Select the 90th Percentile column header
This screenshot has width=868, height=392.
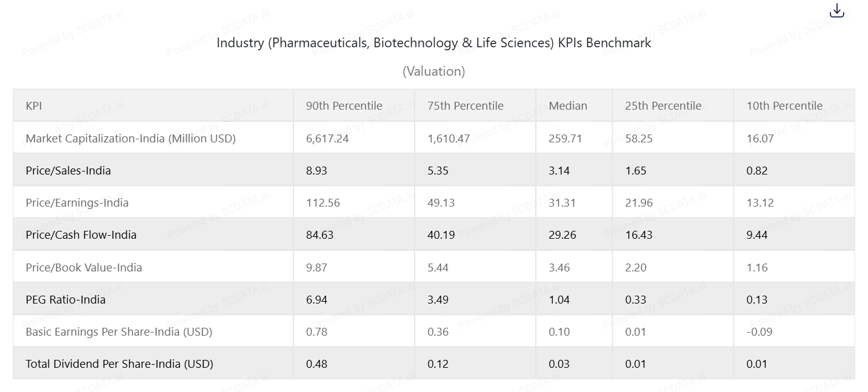[x=344, y=105]
